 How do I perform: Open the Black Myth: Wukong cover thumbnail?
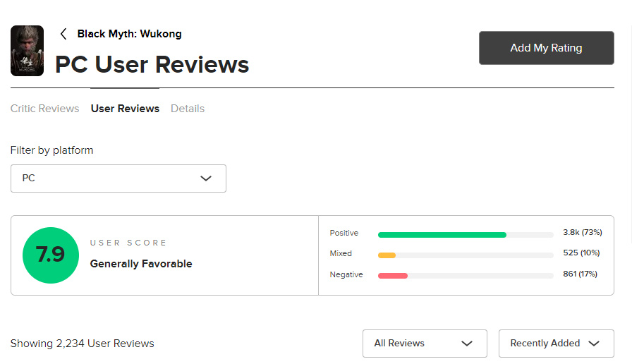tap(27, 51)
